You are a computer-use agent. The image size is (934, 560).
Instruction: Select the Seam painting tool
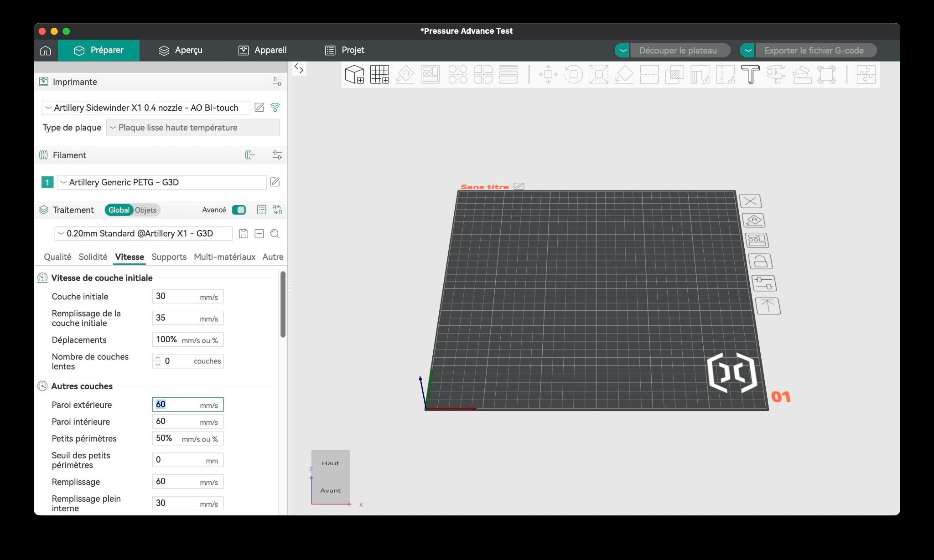(x=725, y=74)
